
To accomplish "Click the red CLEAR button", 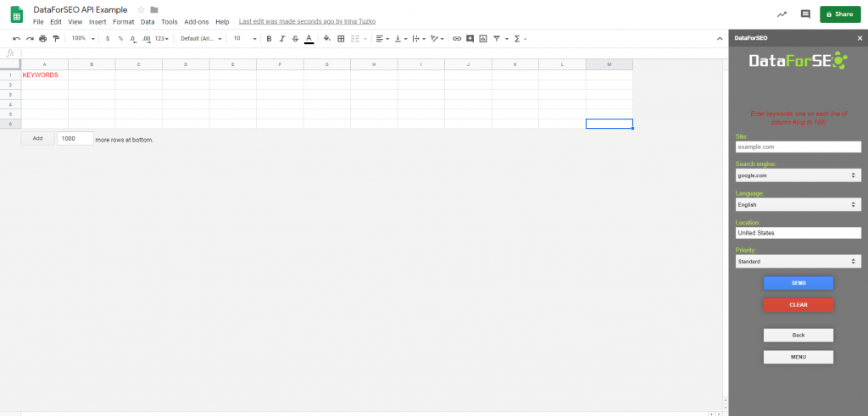I will [798, 305].
